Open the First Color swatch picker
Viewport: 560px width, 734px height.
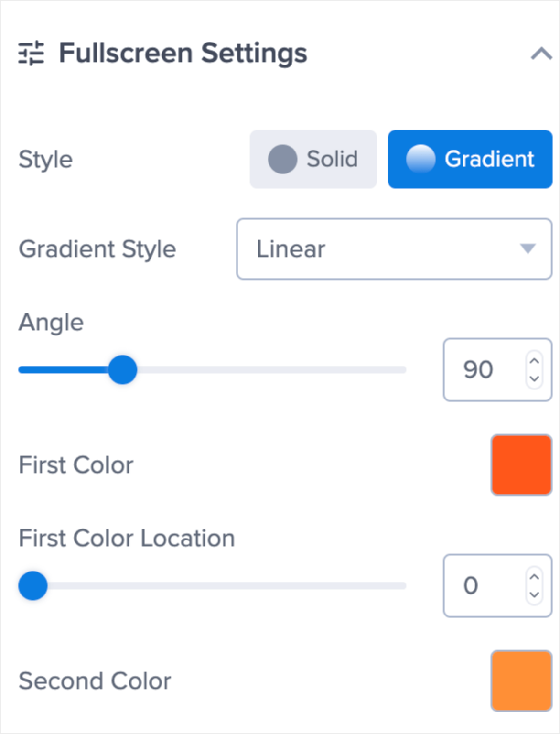[x=521, y=465]
